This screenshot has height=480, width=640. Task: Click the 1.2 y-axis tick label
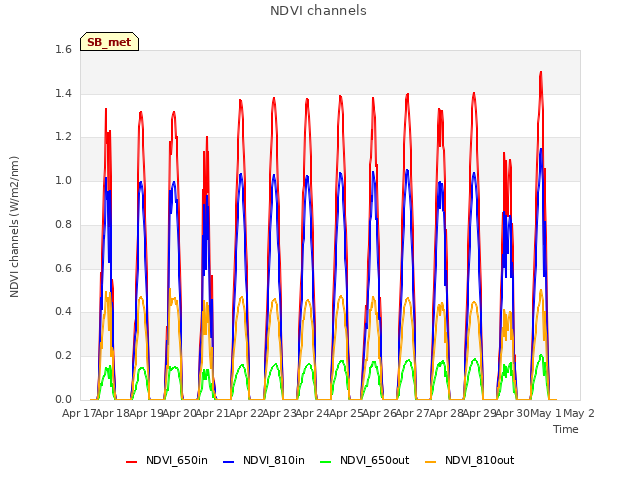click(63, 137)
